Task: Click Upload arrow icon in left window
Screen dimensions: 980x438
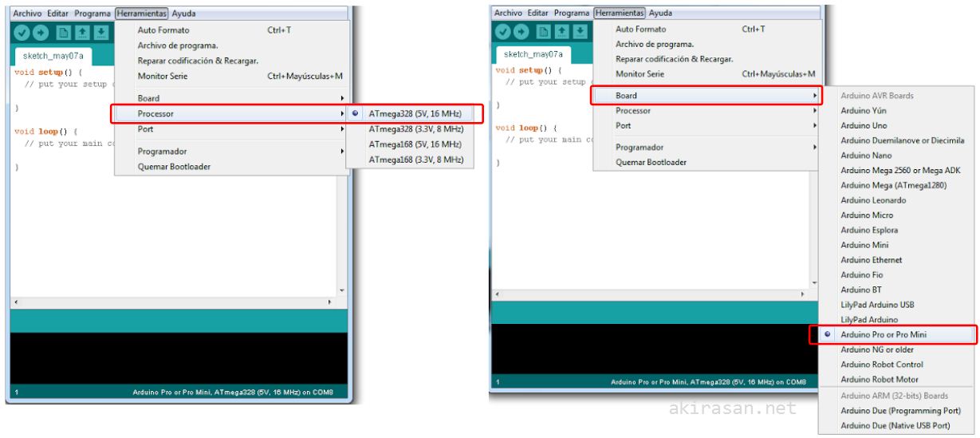Action: click(42, 33)
